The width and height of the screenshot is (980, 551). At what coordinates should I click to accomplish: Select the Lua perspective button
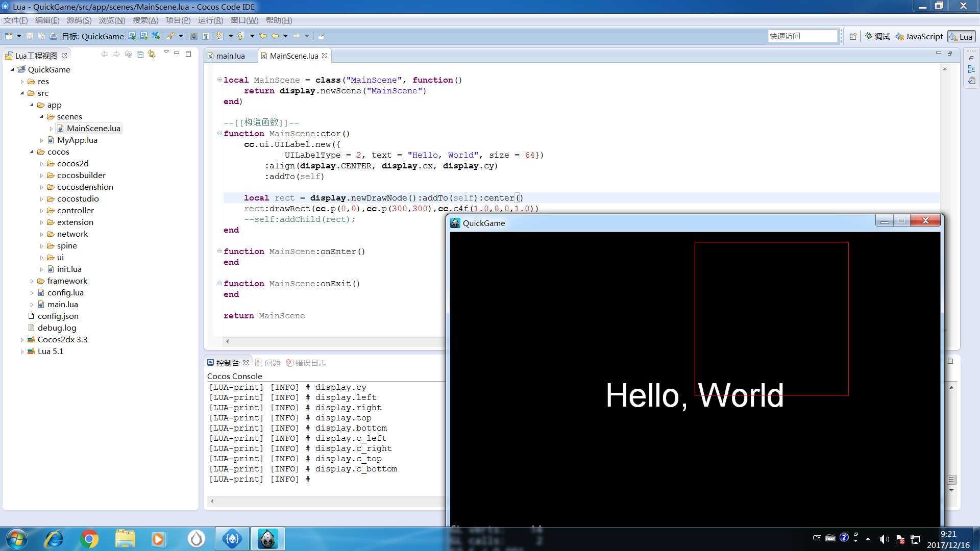click(x=961, y=37)
